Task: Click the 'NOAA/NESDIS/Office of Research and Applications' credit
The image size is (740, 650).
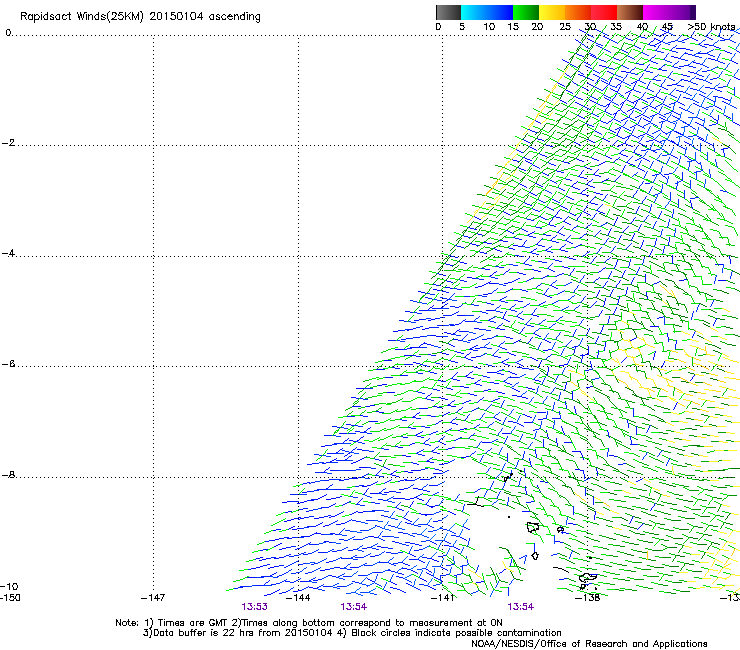Action: click(x=589, y=644)
